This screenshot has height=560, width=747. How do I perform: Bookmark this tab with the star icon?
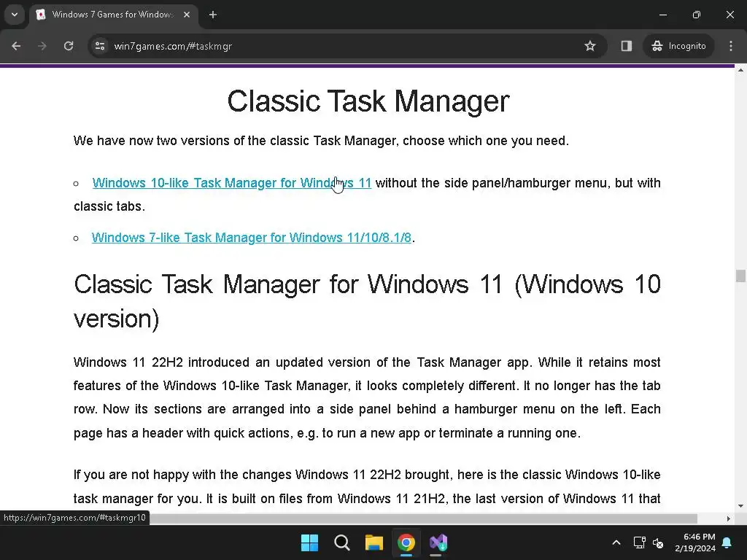[x=589, y=46]
